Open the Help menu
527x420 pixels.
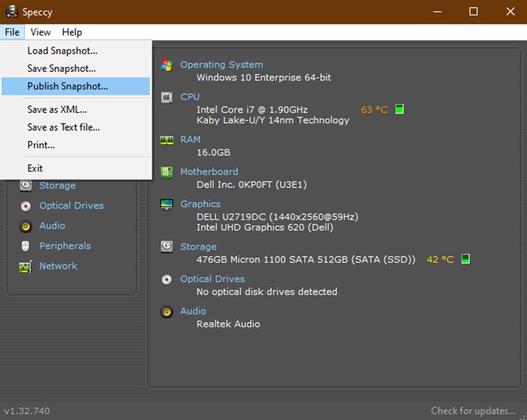point(72,32)
